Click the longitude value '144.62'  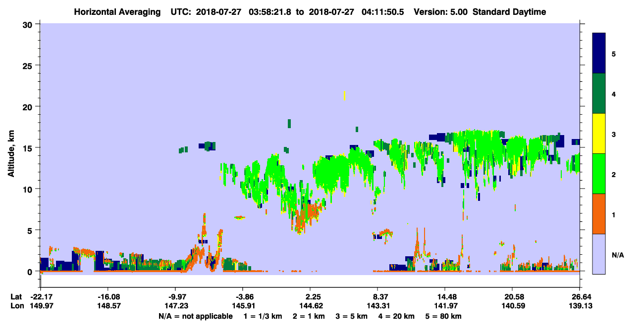point(310,306)
